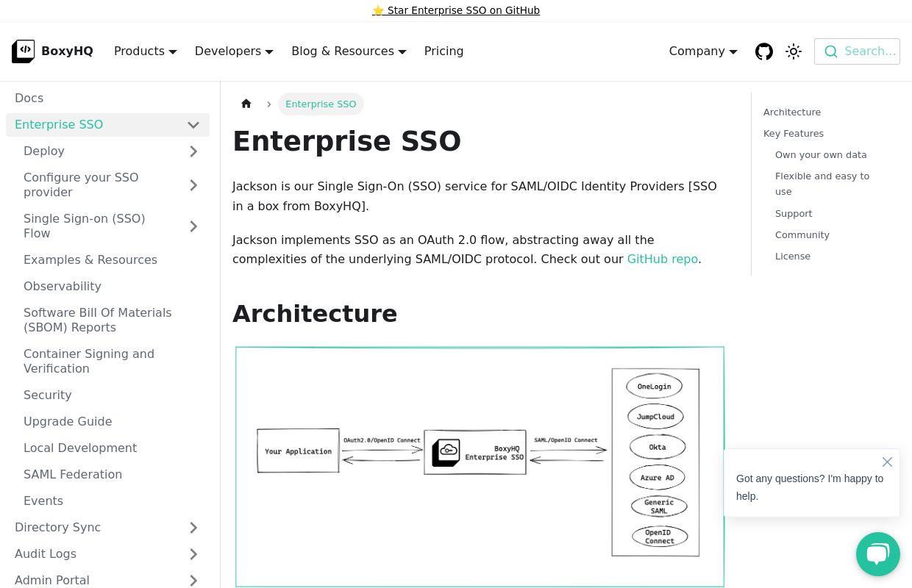The image size is (912, 588).
Task: Open the Products dropdown menu
Action: pos(146,51)
